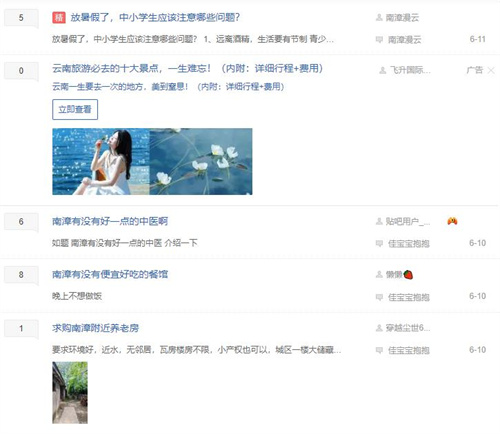Image resolution: width=500 pixels, height=434 pixels.
Task: Click the strawberry icon beside the restaurant post author
Action: 408,275
